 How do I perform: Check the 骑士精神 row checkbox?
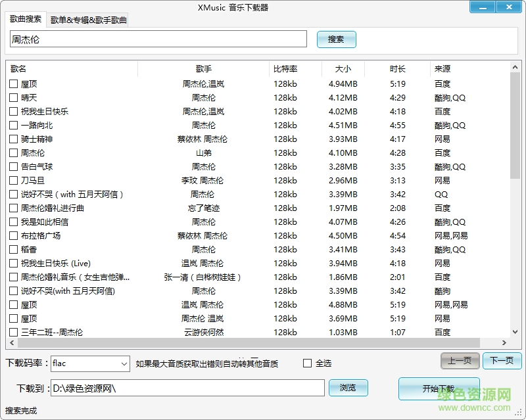[x=12, y=139]
